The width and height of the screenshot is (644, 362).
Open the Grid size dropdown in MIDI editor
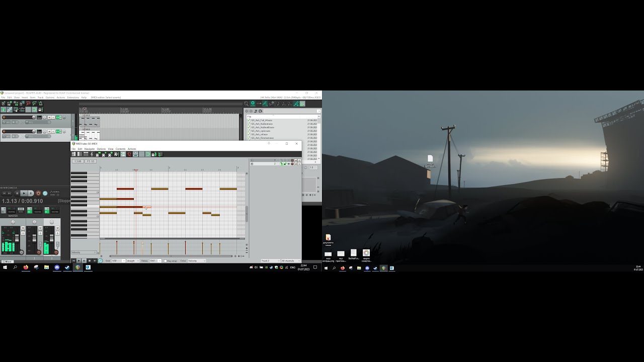click(118, 261)
